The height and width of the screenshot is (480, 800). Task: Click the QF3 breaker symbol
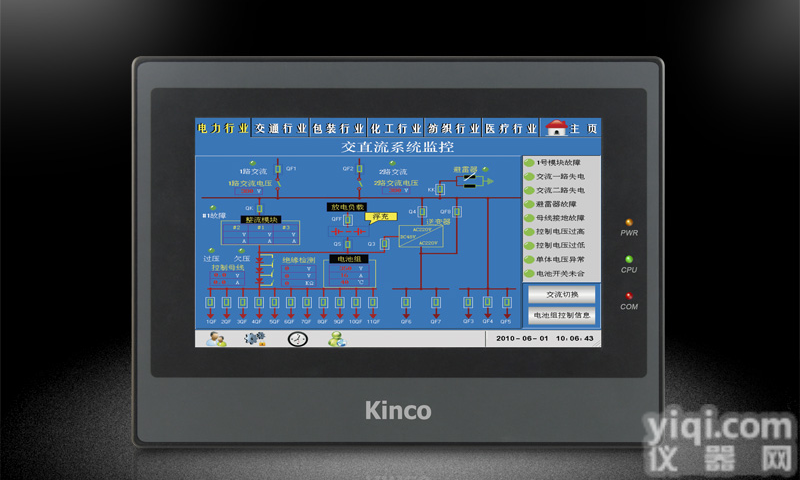468,302
